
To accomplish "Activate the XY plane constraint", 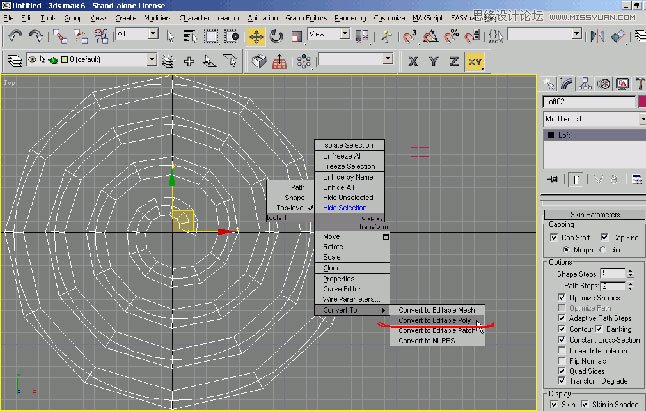I will (474, 61).
